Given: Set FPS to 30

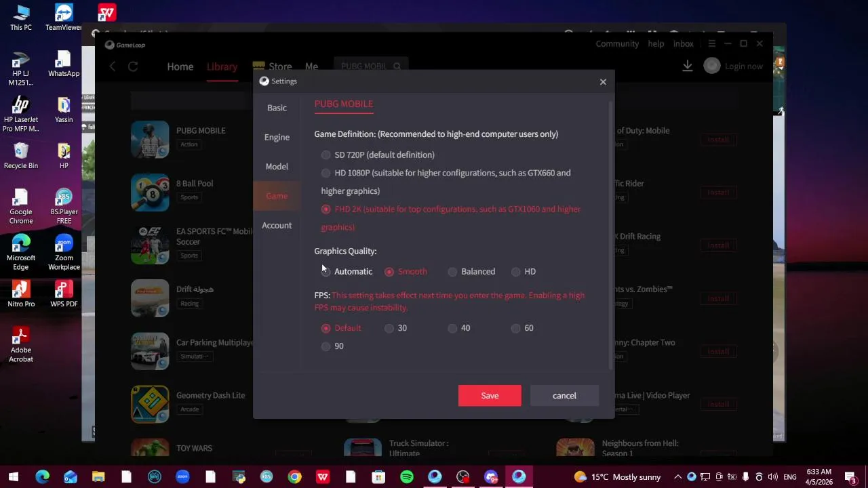Looking at the screenshot, I should tap(389, 328).
